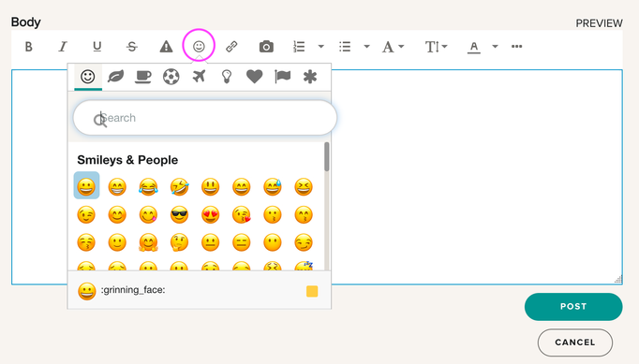The width and height of the screenshot is (639, 364).
Task: Switch to Travel airplane emoji tab
Action: (x=199, y=76)
